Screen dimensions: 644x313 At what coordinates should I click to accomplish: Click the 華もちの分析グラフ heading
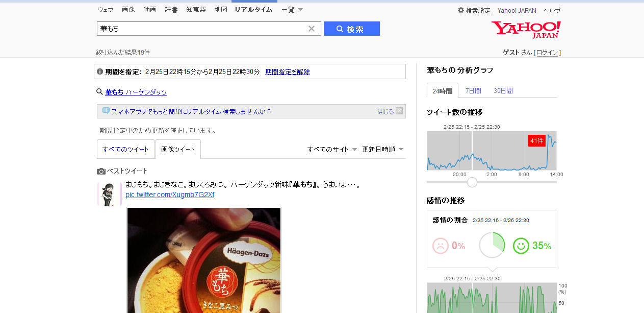(x=460, y=70)
